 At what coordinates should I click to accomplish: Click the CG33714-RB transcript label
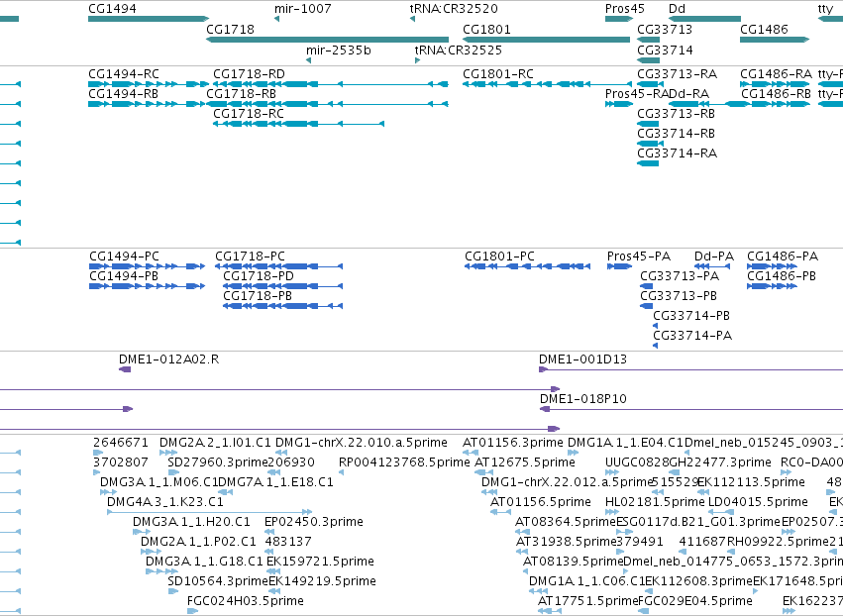(x=676, y=134)
